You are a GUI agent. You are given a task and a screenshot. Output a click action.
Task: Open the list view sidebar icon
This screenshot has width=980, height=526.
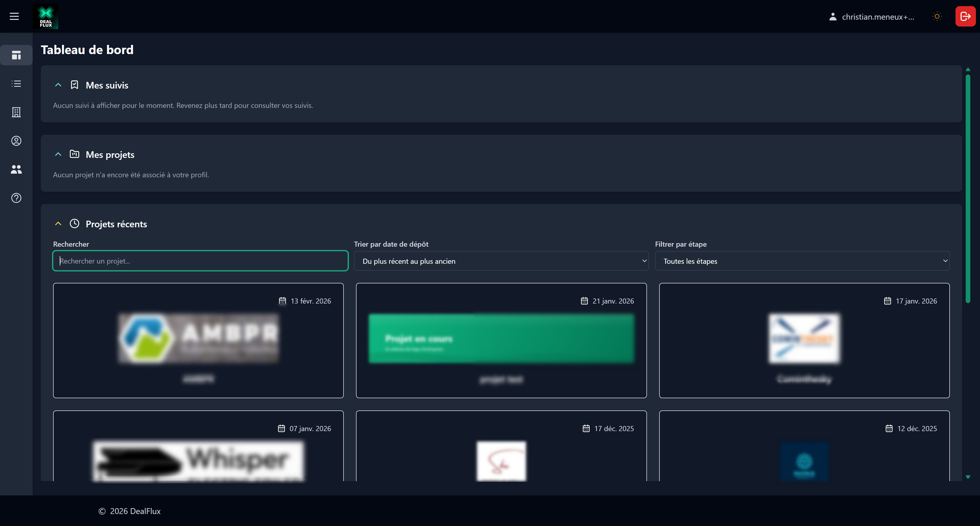coord(16,84)
